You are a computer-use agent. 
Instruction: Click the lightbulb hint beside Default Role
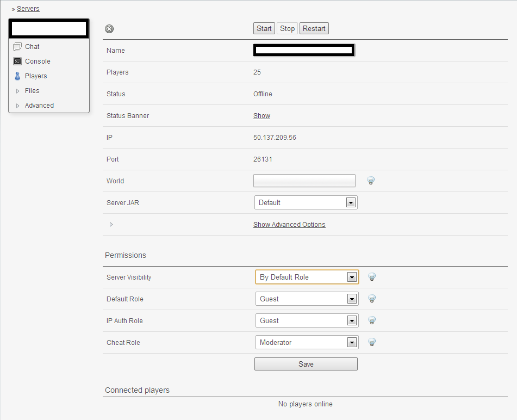click(372, 299)
